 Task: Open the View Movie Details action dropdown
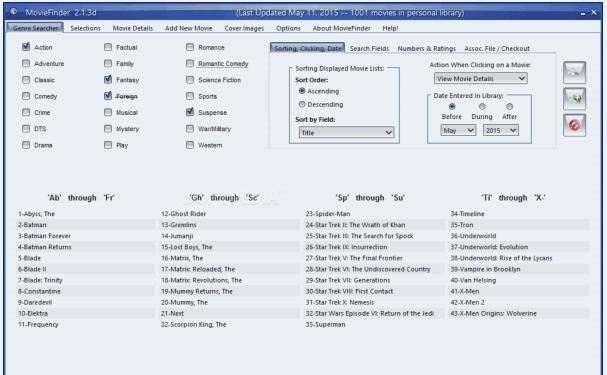[x=480, y=79]
